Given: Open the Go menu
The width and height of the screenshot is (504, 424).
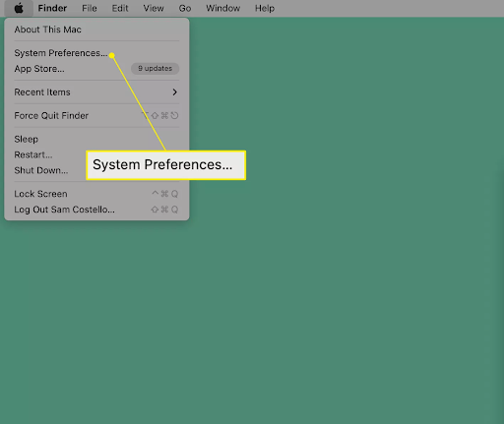Looking at the screenshot, I should [185, 8].
